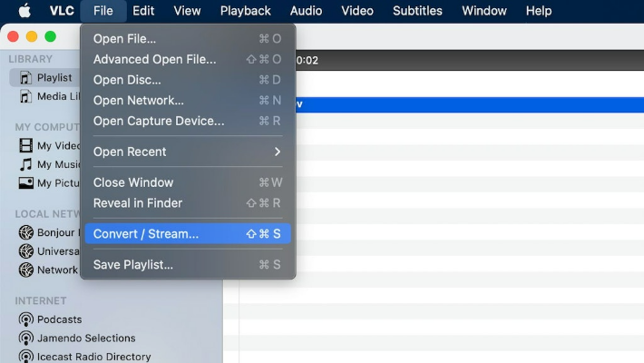
Task: Close the File menu in menu bar
Action: (103, 11)
